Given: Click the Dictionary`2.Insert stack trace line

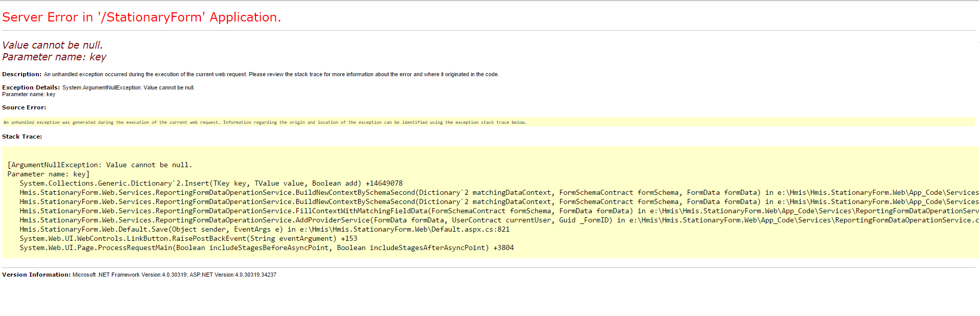Looking at the screenshot, I should [x=211, y=183].
